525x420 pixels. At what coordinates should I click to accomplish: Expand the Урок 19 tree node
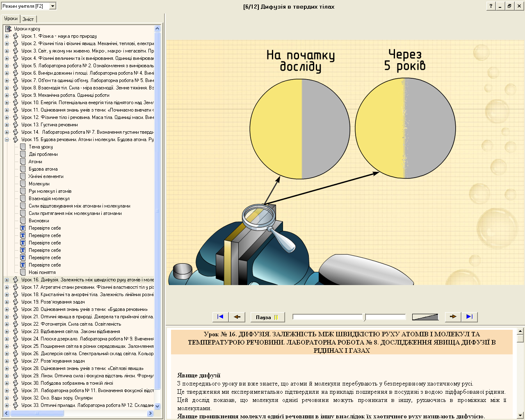coord(7,302)
